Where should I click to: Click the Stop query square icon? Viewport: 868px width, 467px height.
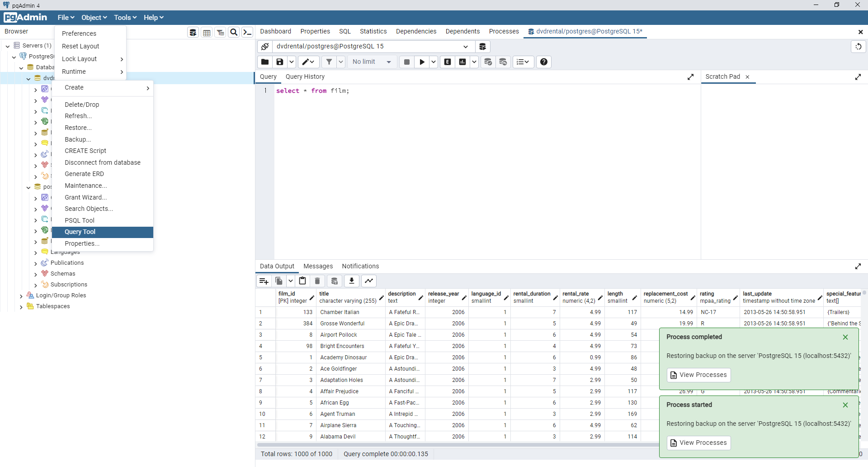407,62
